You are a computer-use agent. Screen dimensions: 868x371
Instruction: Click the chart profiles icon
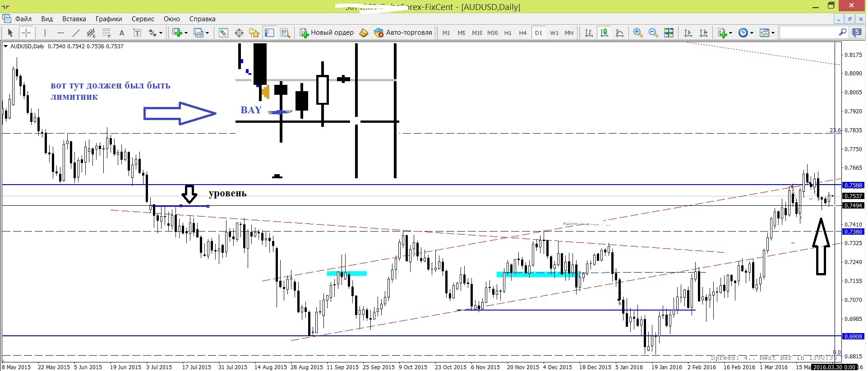tap(198, 32)
